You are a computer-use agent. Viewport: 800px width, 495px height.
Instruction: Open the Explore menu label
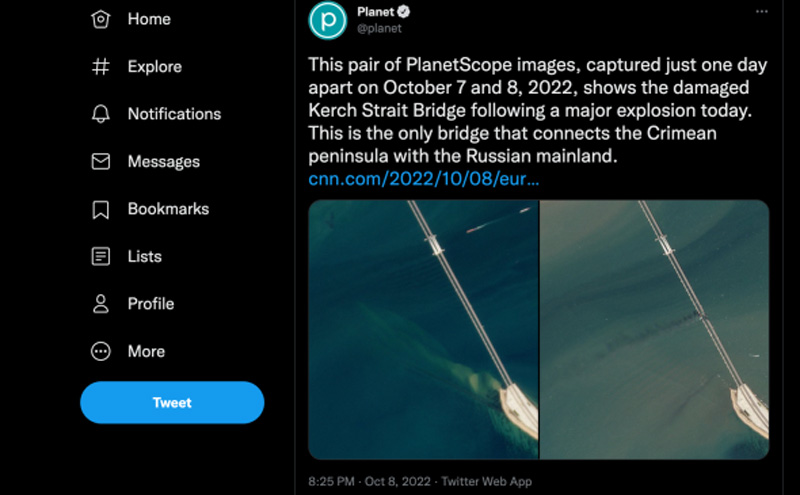(x=155, y=67)
